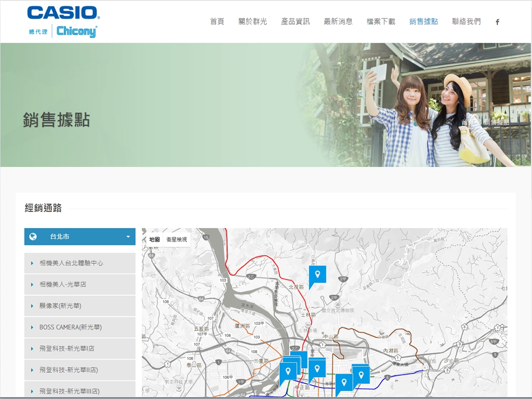
Task: Click the Chicony logo
Action: click(77, 31)
